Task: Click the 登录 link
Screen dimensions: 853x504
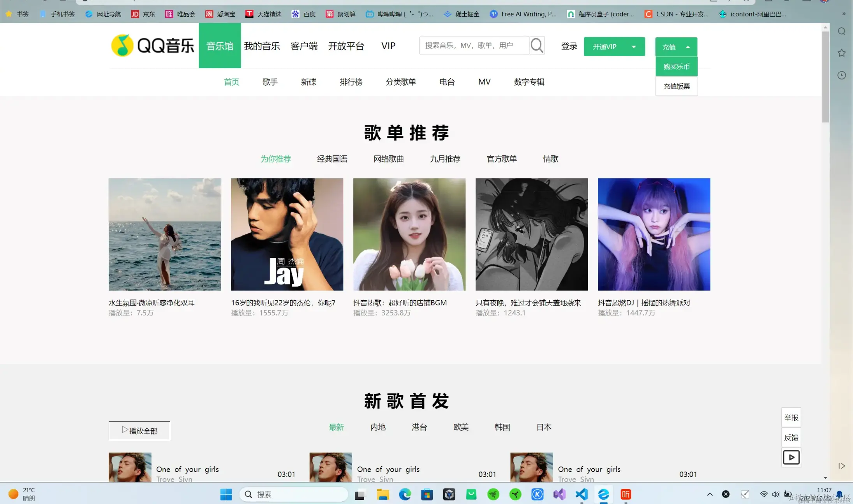Action: tap(569, 46)
